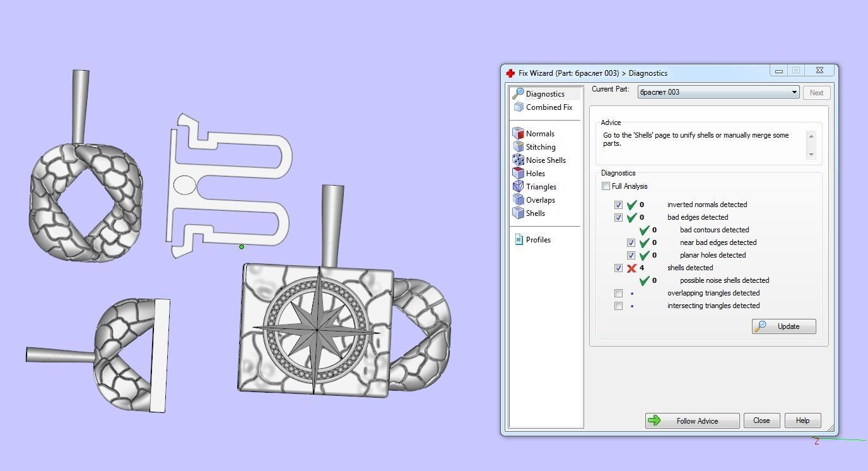Click the Diagnostics magnifier icon in sidebar

(x=518, y=93)
